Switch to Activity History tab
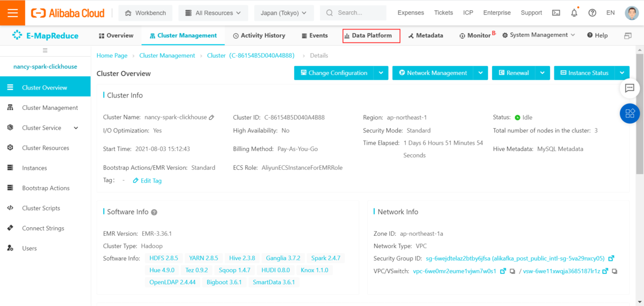 point(259,36)
